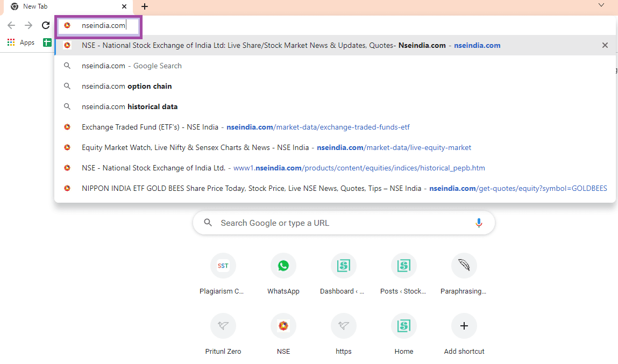Click the browser back arrow
Image resolution: width=618 pixels, height=364 pixels.
pos(11,25)
